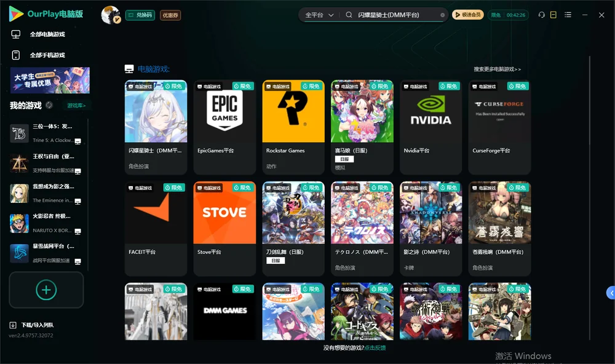Screen dimensions: 615x364
Task: Select 王权与自由 in my games list
Action: 46,164
